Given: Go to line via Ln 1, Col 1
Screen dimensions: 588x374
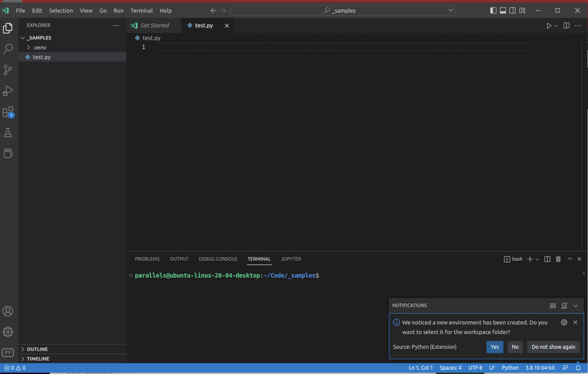Looking at the screenshot, I should [x=420, y=368].
